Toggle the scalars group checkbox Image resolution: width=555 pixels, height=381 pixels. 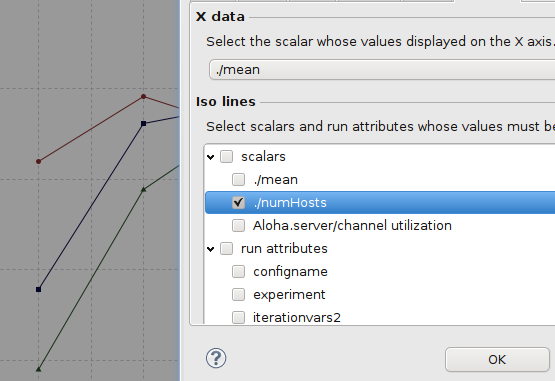click(227, 157)
